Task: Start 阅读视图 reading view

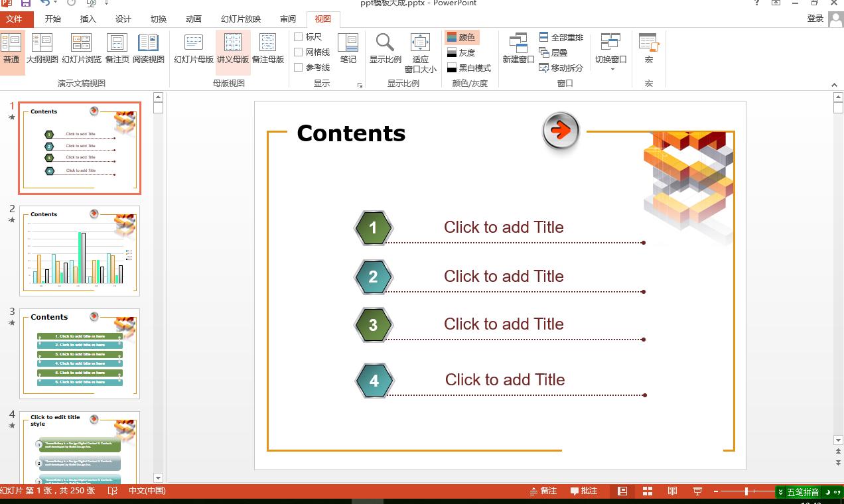Action: tap(149, 49)
